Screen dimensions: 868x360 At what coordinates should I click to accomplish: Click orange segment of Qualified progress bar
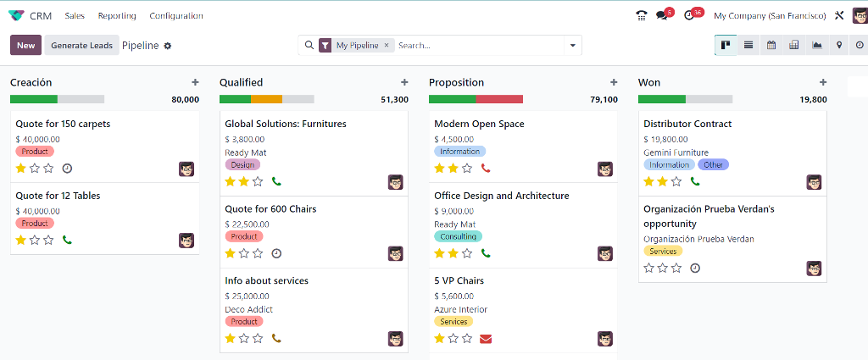267,99
